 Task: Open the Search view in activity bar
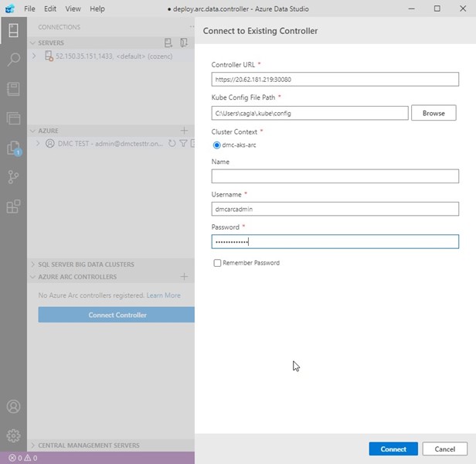[x=13, y=60]
